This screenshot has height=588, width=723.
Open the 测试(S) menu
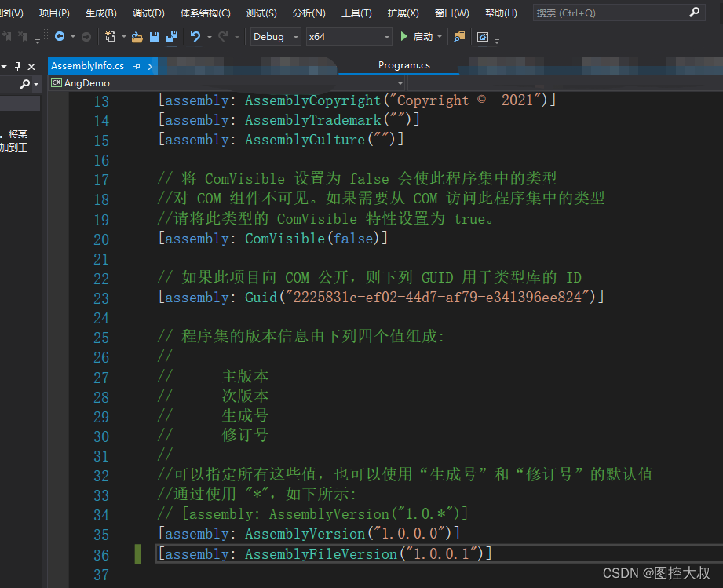point(261,13)
